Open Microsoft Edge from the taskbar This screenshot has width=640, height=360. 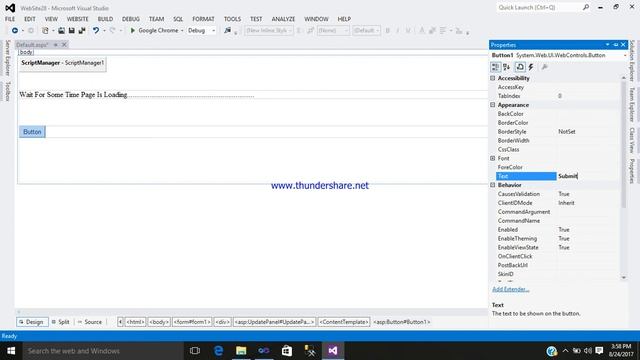tap(218, 351)
